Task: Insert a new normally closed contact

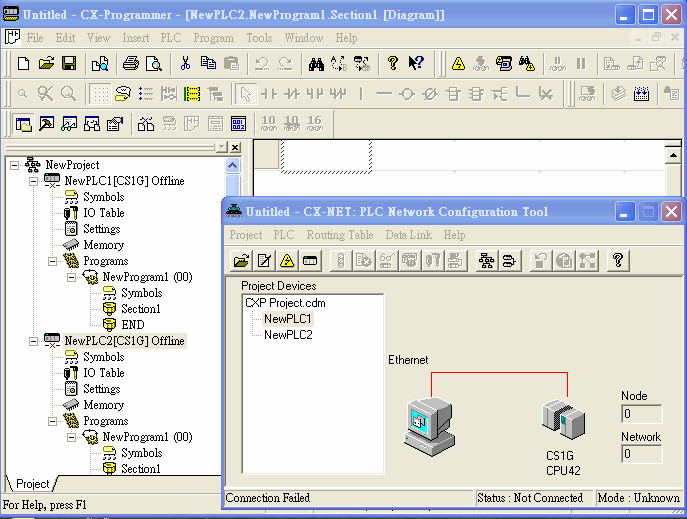Action: click(292, 94)
